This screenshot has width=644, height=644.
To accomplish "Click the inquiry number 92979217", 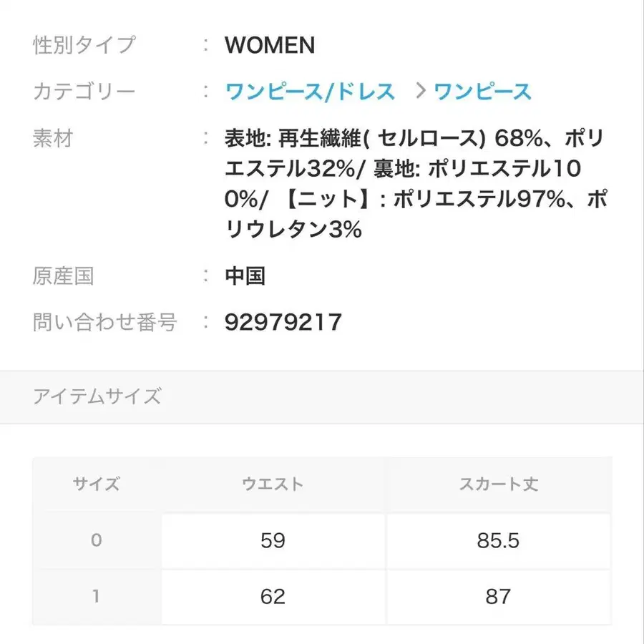I will pos(283,322).
